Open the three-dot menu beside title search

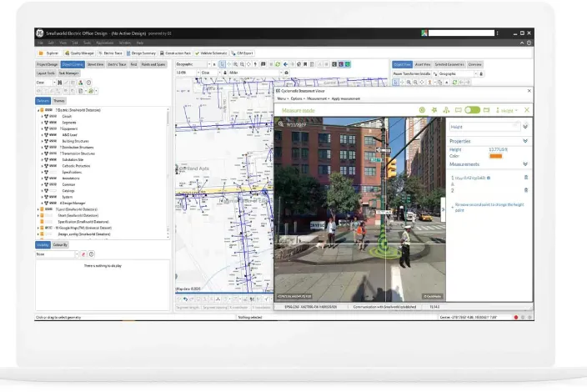pyautogui.click(x=497, y=33)
